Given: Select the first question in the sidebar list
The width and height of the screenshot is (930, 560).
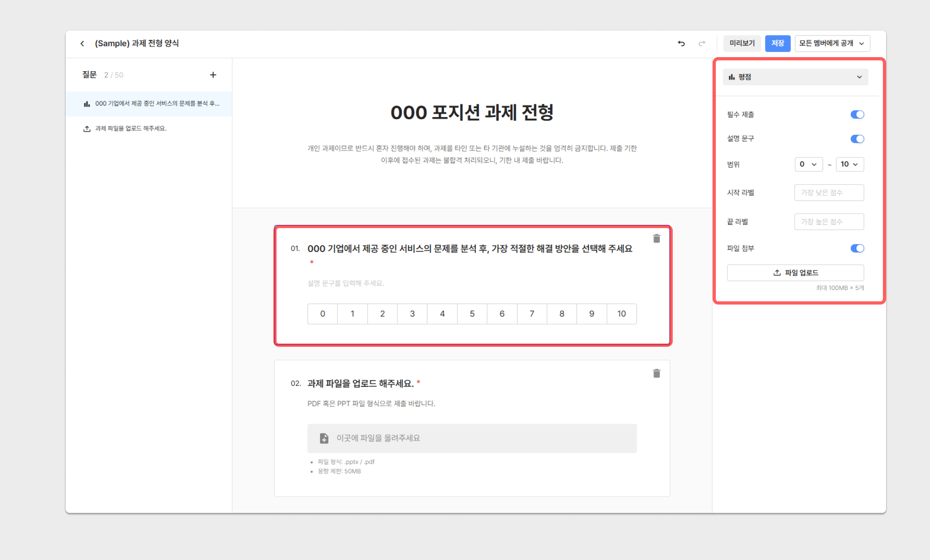Looking at the screenshot, I should click(153, 104).
